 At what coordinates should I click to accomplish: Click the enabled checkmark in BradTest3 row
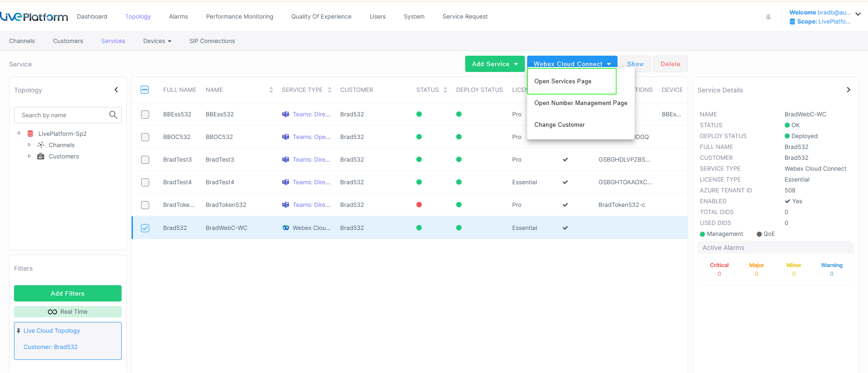[x=565, y=159]
